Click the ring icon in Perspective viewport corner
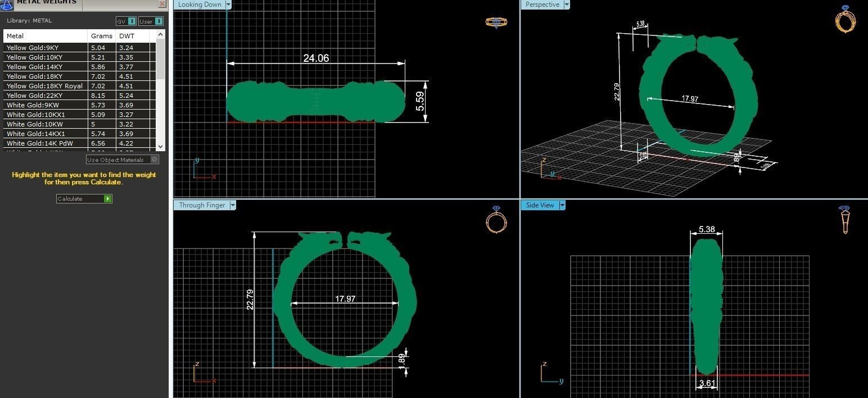868x398 pixels. 846,19
